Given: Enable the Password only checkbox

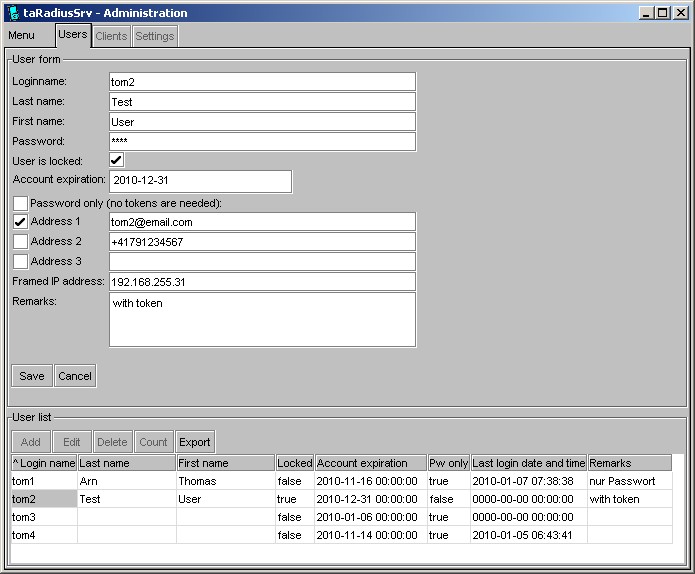Looking at the screenshot, I should (20, 203).
